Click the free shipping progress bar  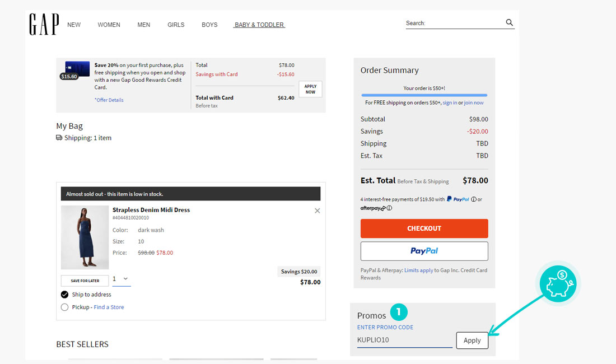pos(424,95)
